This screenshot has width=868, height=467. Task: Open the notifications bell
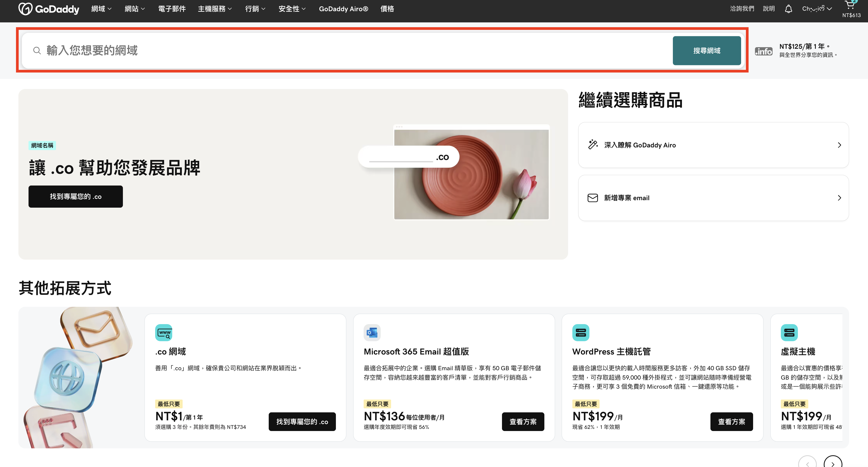click(789, 9)
